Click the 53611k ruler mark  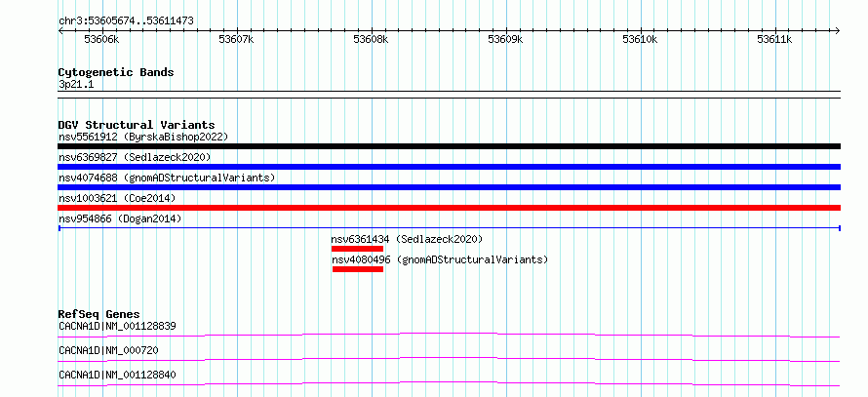775,39
